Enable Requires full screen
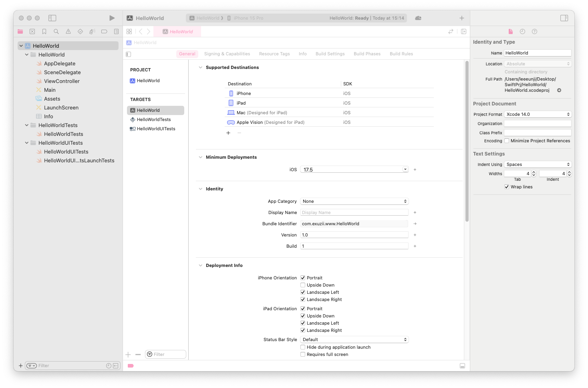Image resolution: width=588 pixels, height=388 pixels. point(303,354)
